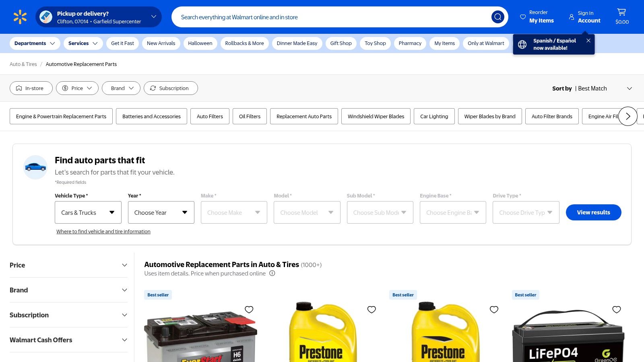Expand the Subscription sidebar section
Screen dimensions: 644x362
coord(68,315)
